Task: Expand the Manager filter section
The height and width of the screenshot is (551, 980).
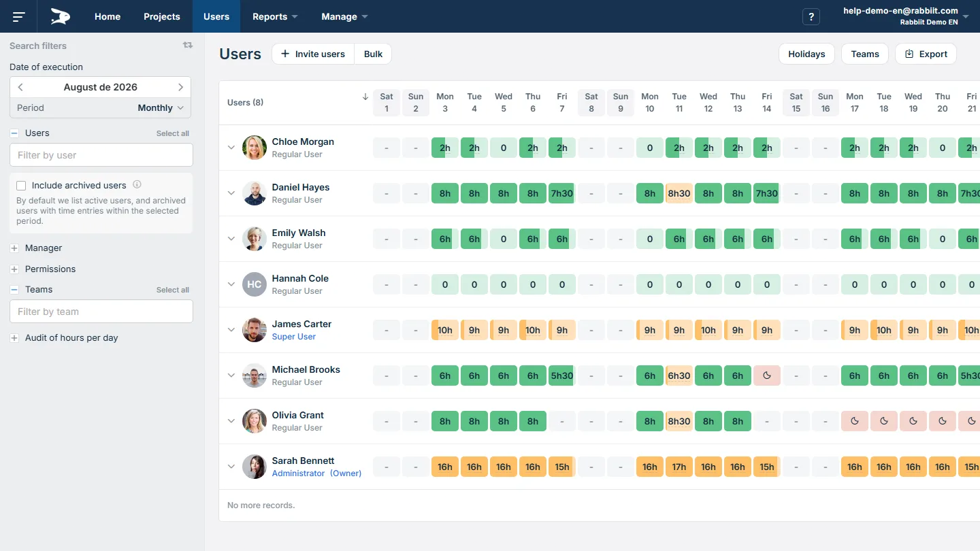Action: (x=14, y=248)
